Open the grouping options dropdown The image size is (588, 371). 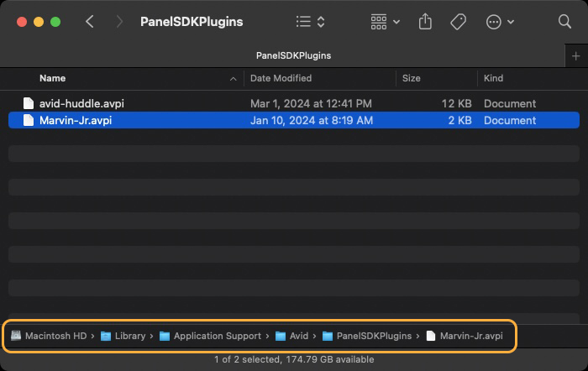pos(385,22)
